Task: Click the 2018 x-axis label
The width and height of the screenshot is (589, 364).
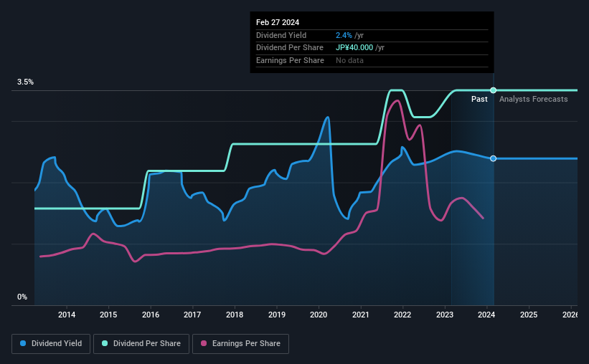Action: point(235,315)
